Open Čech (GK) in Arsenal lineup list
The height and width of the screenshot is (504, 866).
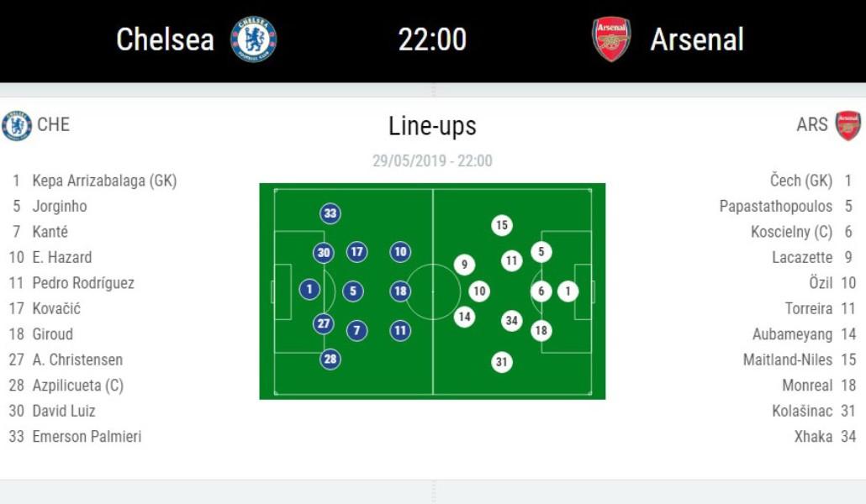click(x=800, y=181)
